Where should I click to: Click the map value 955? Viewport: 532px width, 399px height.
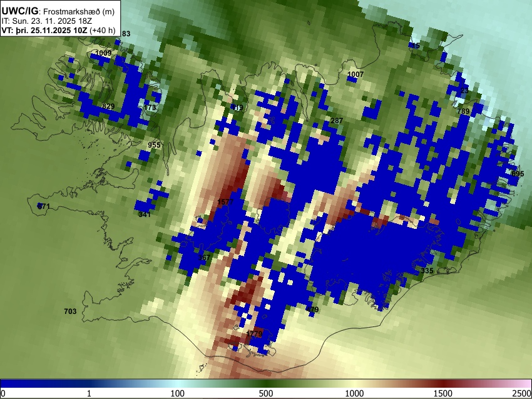click(154, 145)
